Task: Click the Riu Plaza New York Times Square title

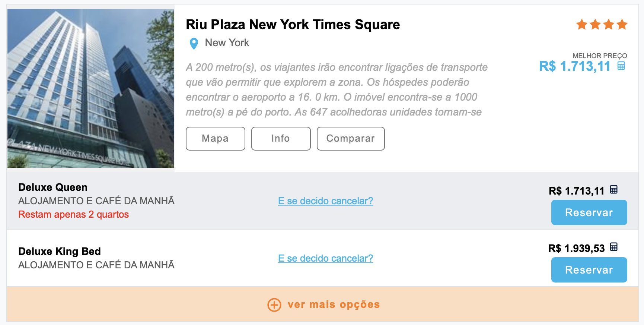Action: (293, 25)
